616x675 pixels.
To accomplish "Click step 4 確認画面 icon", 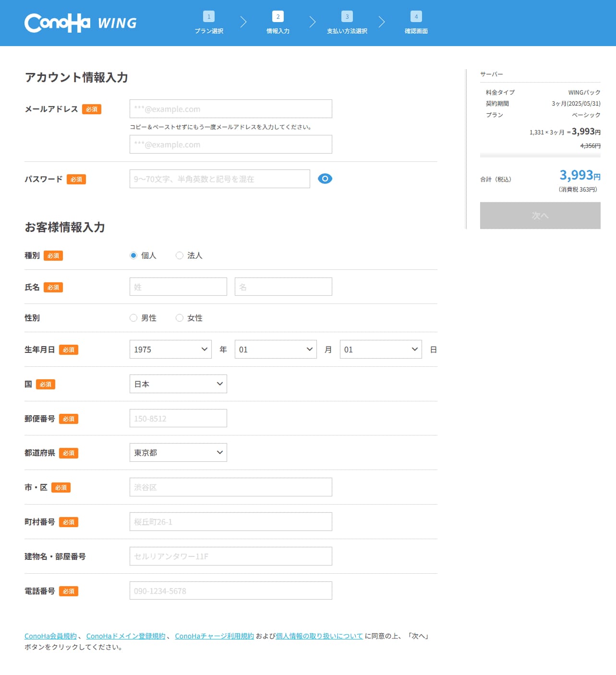I will click(416, 17).
